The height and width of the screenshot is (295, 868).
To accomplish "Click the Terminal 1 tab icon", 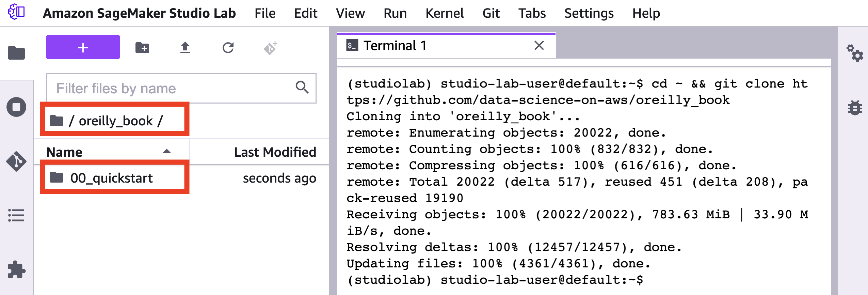I will pyautogui.click(x=352, y=45).
